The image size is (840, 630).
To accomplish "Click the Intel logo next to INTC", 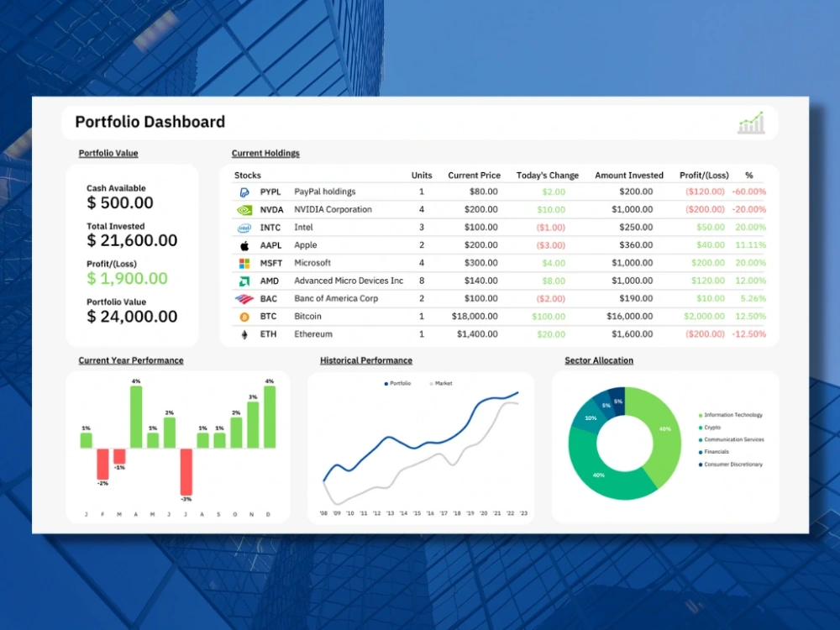I will point(244,227).
